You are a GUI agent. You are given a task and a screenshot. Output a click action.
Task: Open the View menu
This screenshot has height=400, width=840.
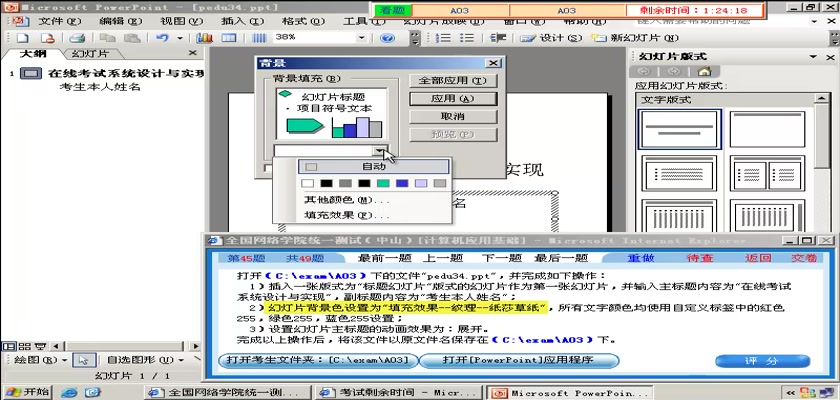[182, 21]
